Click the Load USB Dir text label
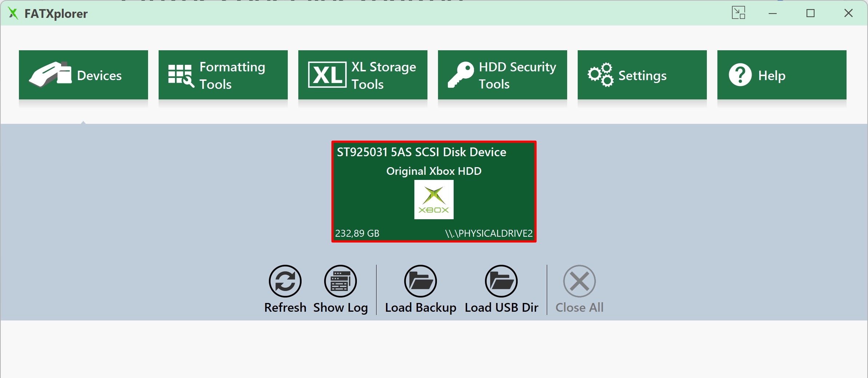 point(501,308)
